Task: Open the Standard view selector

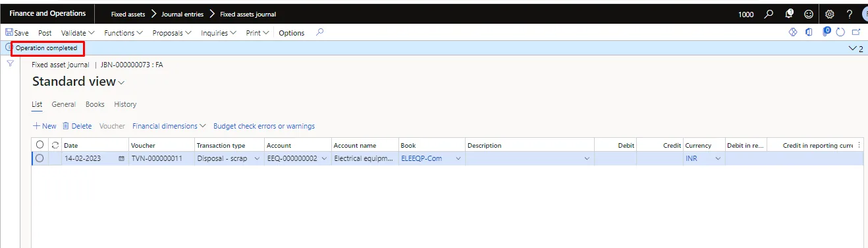Action: point(78,82)
